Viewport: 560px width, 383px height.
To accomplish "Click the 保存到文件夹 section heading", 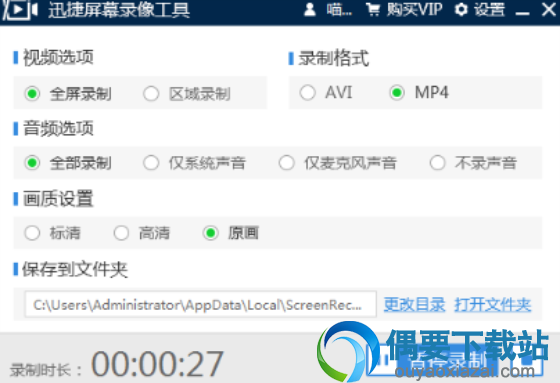I will point(75,269).
